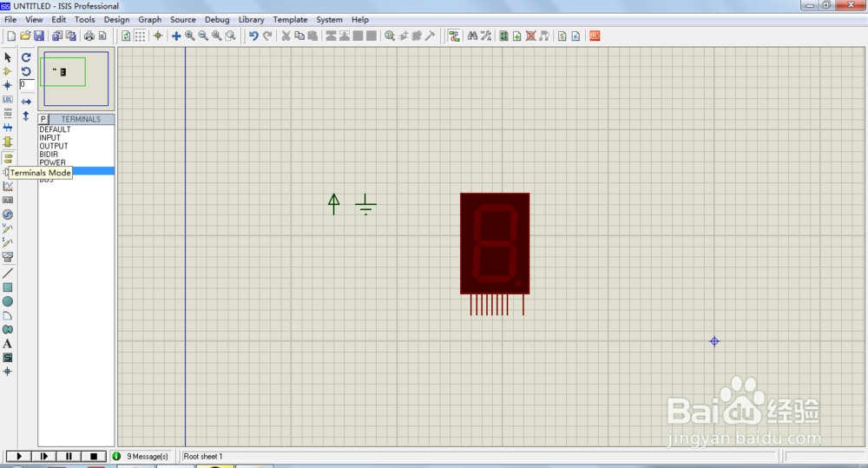Open the Library menu
The image size is (868, 468).
tap(252, 19)
